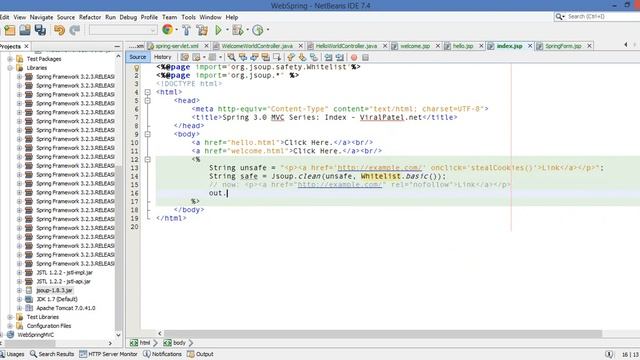The height and width of the screenshot is (360, 640).
Task: Select the WebSpringMVC project node
Action: pos(36,335)
